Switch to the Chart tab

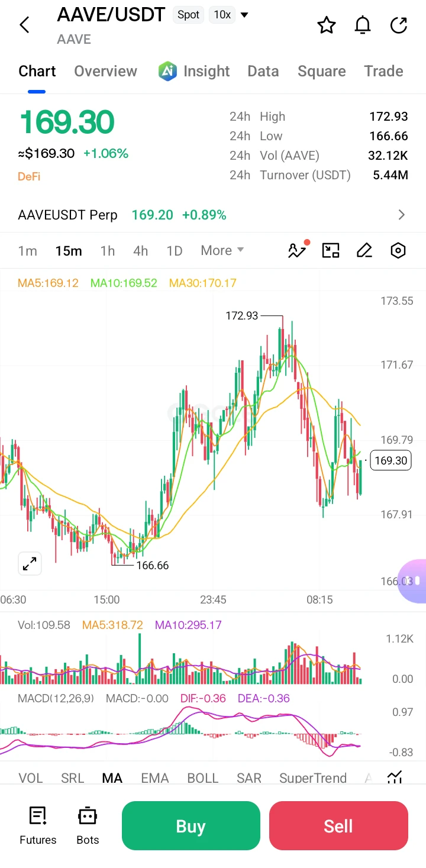coord(37,71)
